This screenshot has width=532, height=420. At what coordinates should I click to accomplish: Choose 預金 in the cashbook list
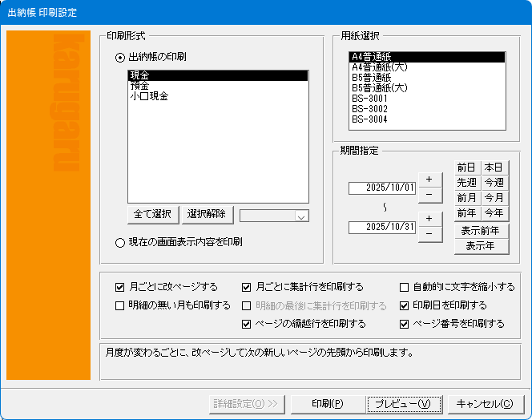click(x=139, y=86)
